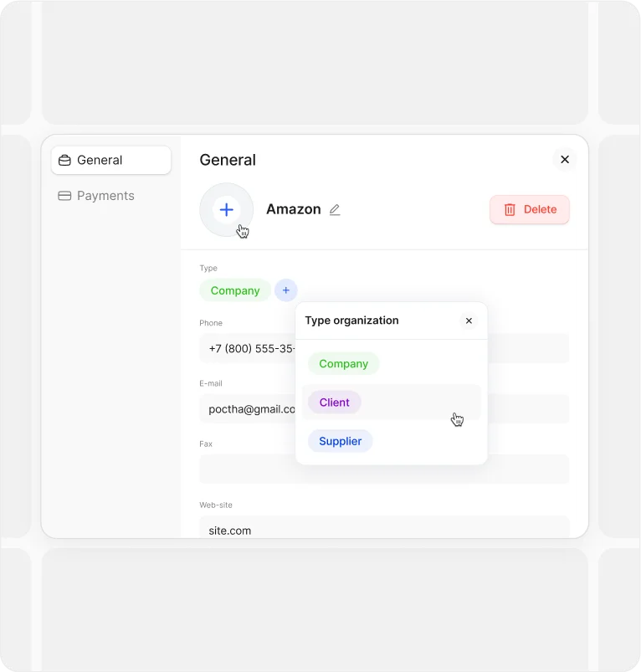Pick Supplier from the organization types
Image resolution: width=641 pixels, height=672 pixels.
(x=340, y=441)
